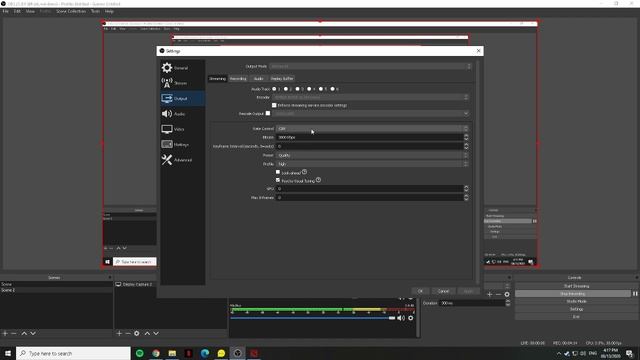
Task: Select audio track 1 radio button
Action: pos(274,89)
